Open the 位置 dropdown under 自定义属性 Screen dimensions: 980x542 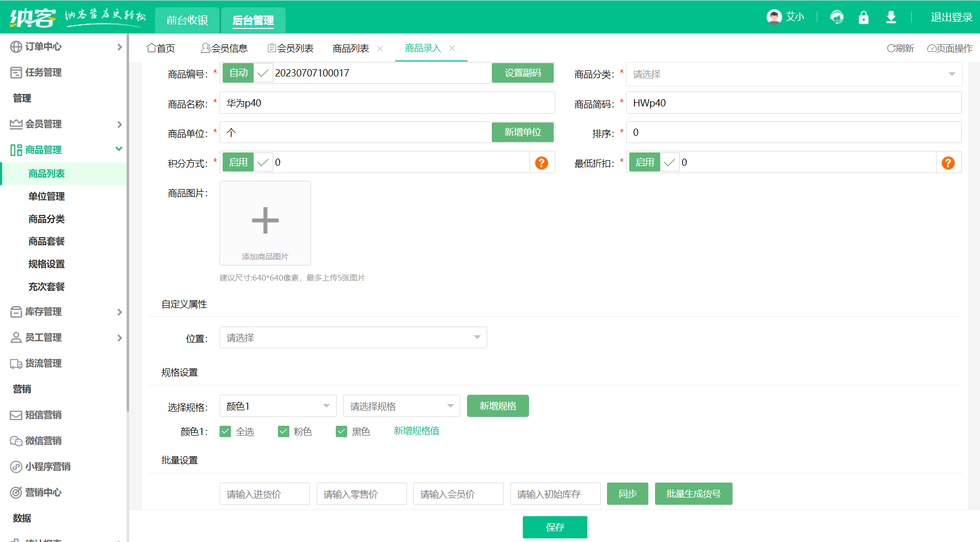coord(353,337)
